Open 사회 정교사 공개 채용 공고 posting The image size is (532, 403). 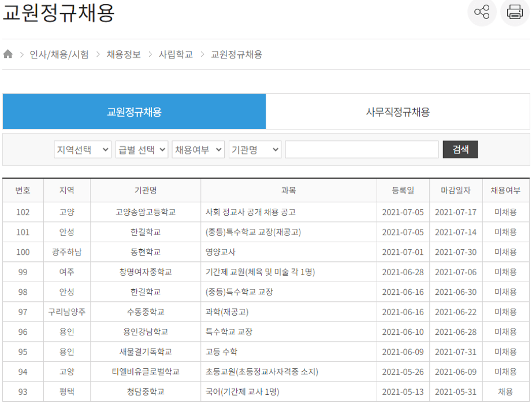(x=250, y=212)
